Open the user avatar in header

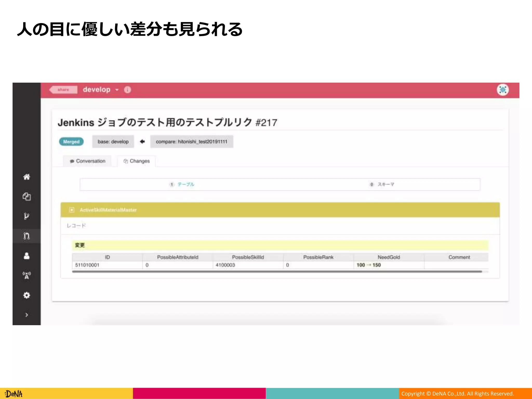[x=503, y=90]
